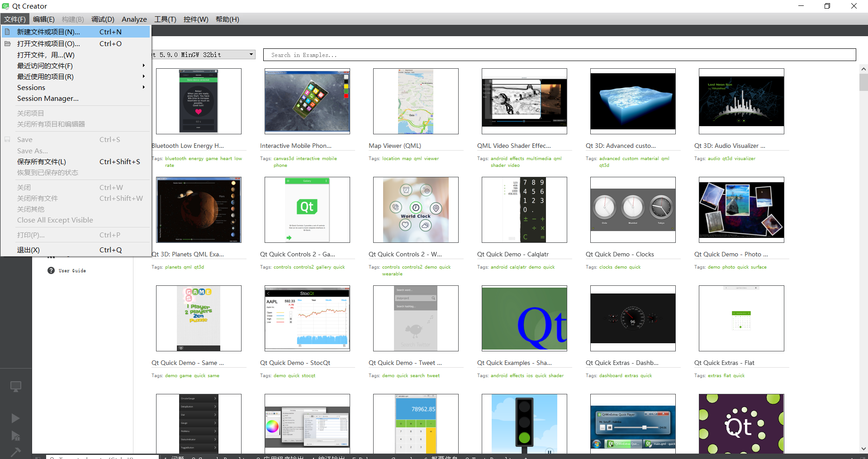Viewport: 868px width, 459px height.
Task: Click the examples scrollbar up arrow
Action: click(x=863, y=69)
